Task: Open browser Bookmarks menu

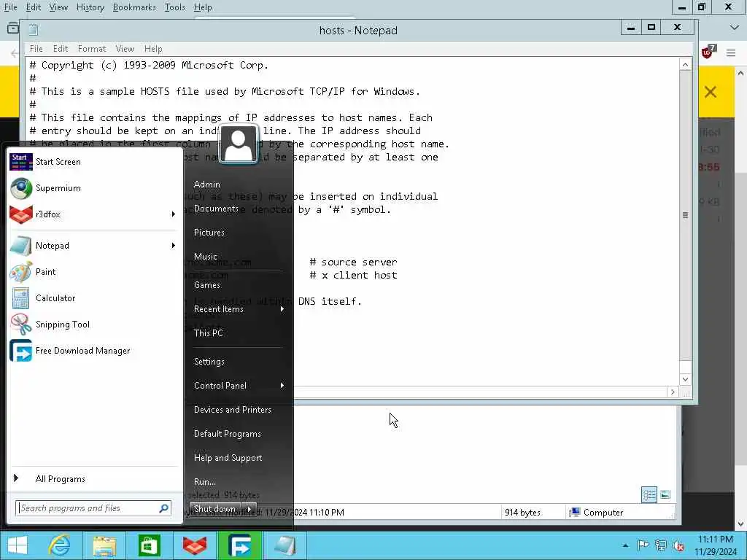Action: 134,7
